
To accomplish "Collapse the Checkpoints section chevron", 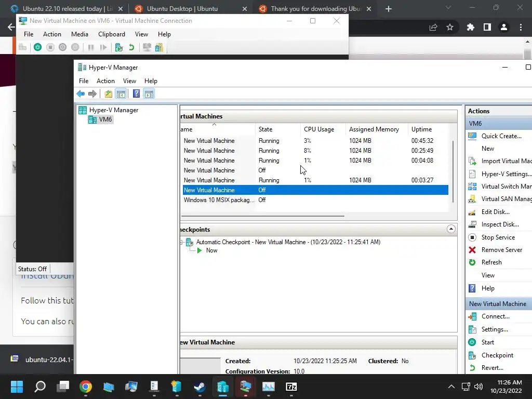I will coord(451,229).
